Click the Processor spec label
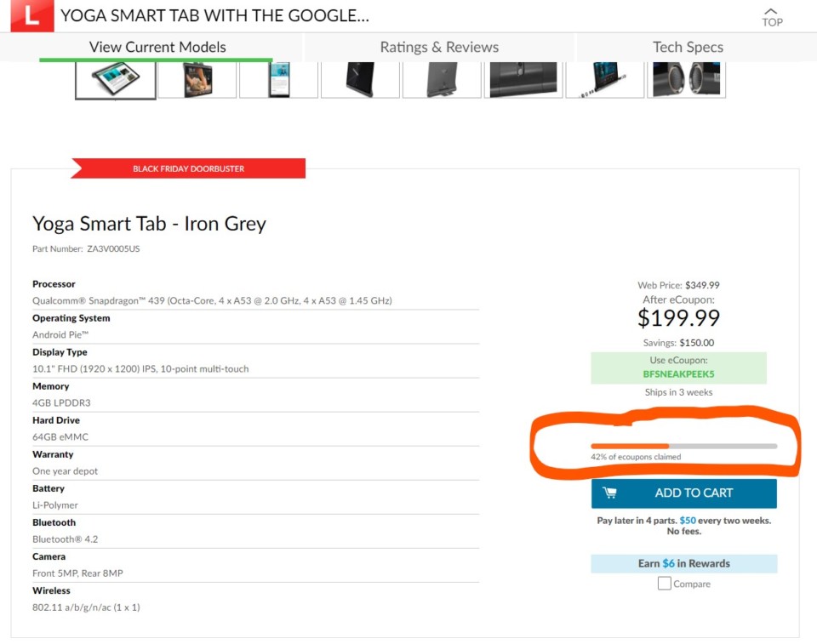This screenshot has height=644, width=817. click(54, 284)
